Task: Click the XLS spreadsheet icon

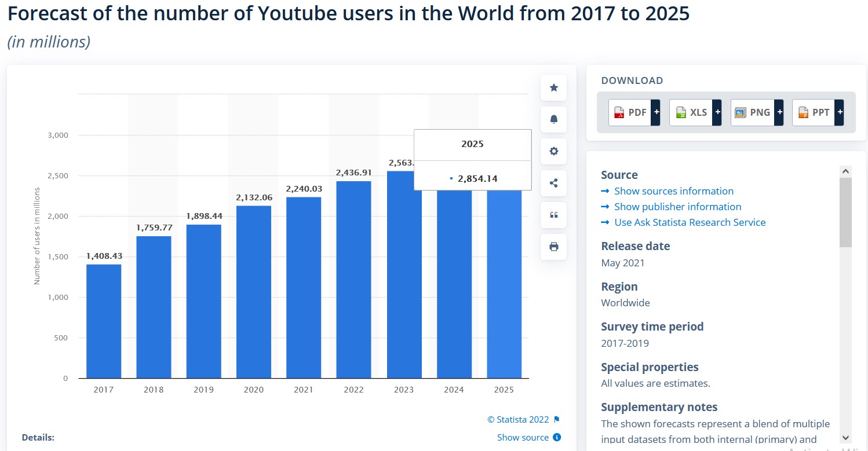Action: pyautogui.click(x=681, y=113)
